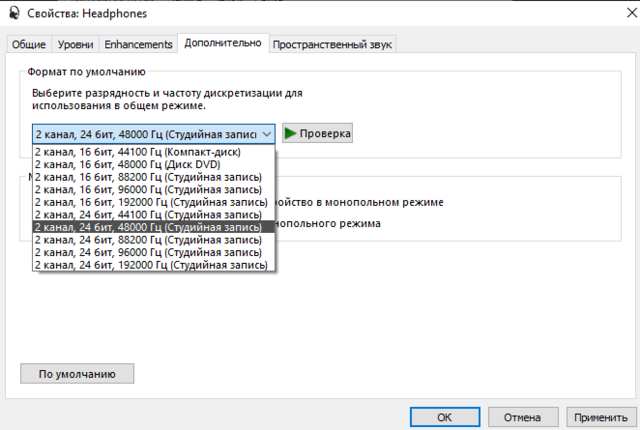Apply changes with Применить button
640x430 pixels.
click(601, 416)
